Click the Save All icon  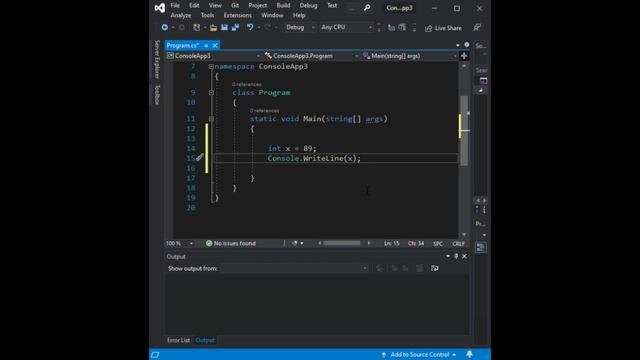tap(235, 27)
